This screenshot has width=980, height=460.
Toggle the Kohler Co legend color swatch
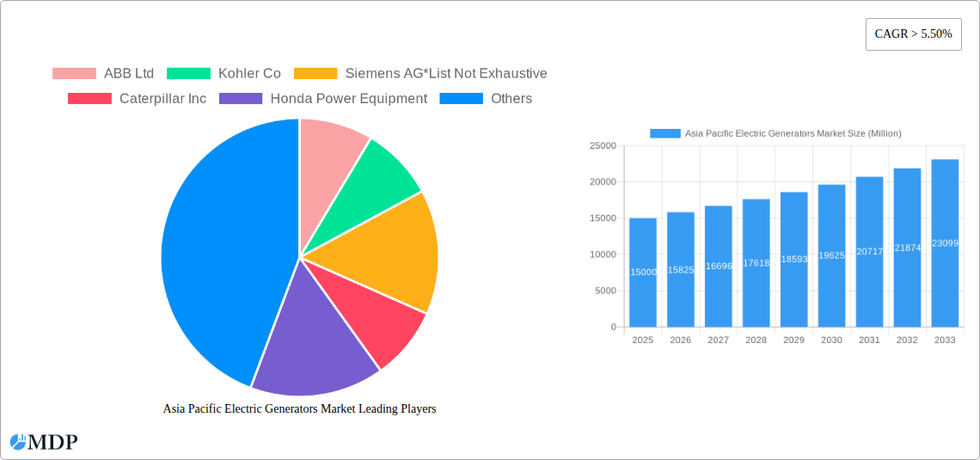[189, 74]
